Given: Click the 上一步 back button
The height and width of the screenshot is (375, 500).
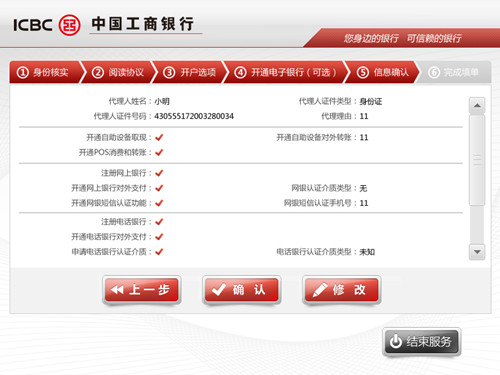Looking at the screenshot, I should point(142,290).
